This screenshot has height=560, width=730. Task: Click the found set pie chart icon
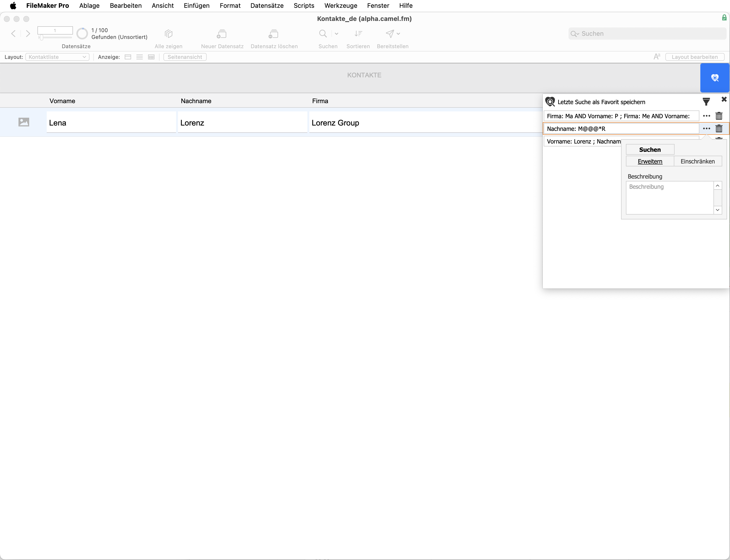(x=82, y=34)
